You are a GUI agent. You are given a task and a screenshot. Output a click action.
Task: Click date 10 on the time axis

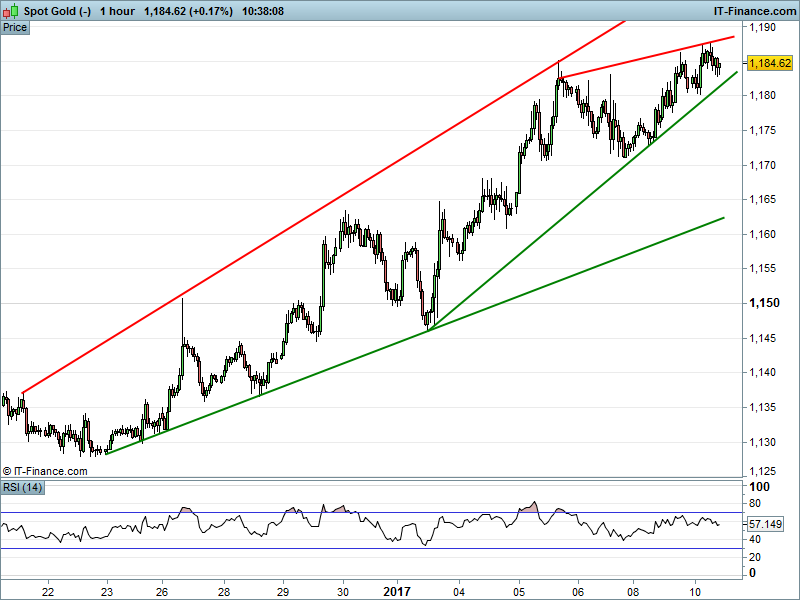(695, 592)
